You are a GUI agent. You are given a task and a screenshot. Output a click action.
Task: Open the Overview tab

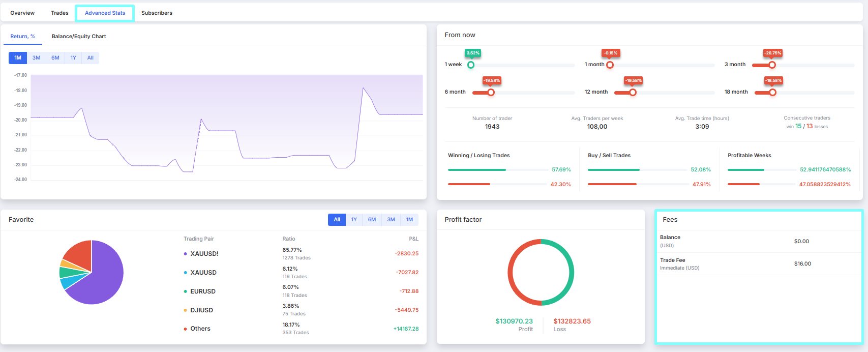(x=22, y=13)
